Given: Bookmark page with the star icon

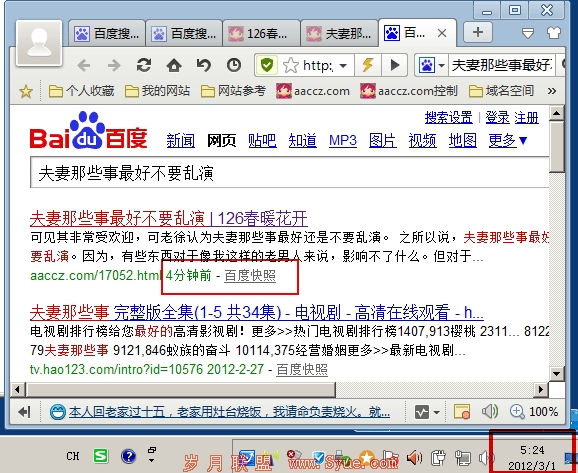Looking at the screenshot, I should tap(290, 66).
